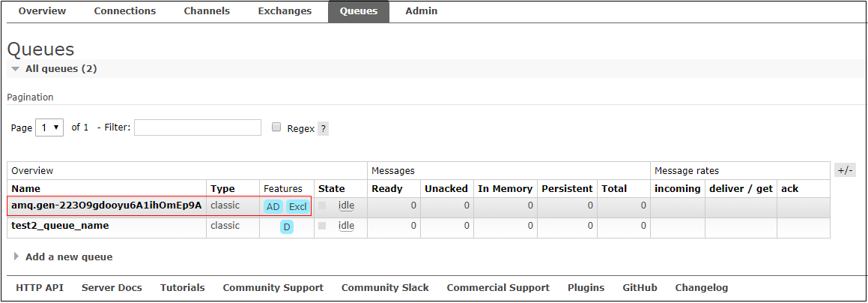Open the test2_queue_name queue link
Screen dimensions: 868x303
point(60,226)
